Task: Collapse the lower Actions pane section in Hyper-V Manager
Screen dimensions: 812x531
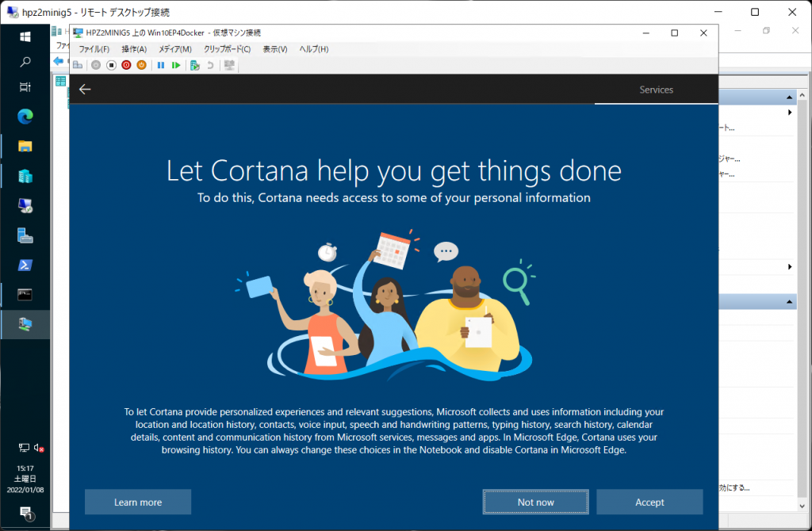Action: pyautogui.click(x=789, y=302)
